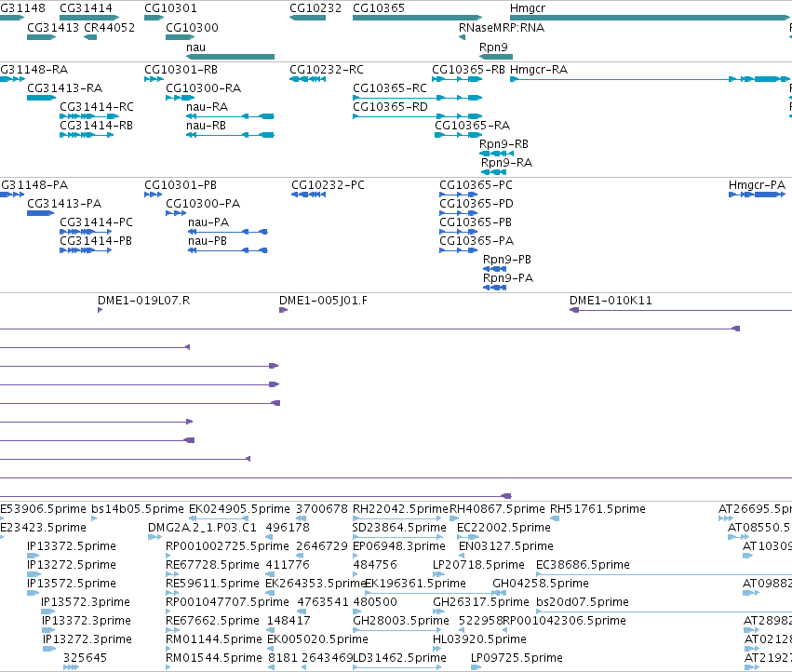Select the GH28003.5prime EST feature
The width and height of the screenshot is (792, 672).
point(397,630)
